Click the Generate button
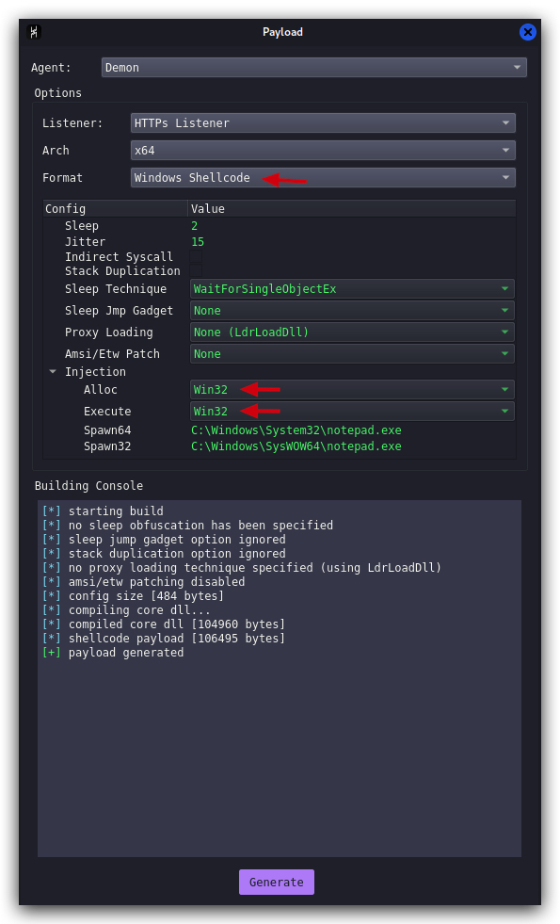Viewport: 560px width, 924px height. [276, 882]
